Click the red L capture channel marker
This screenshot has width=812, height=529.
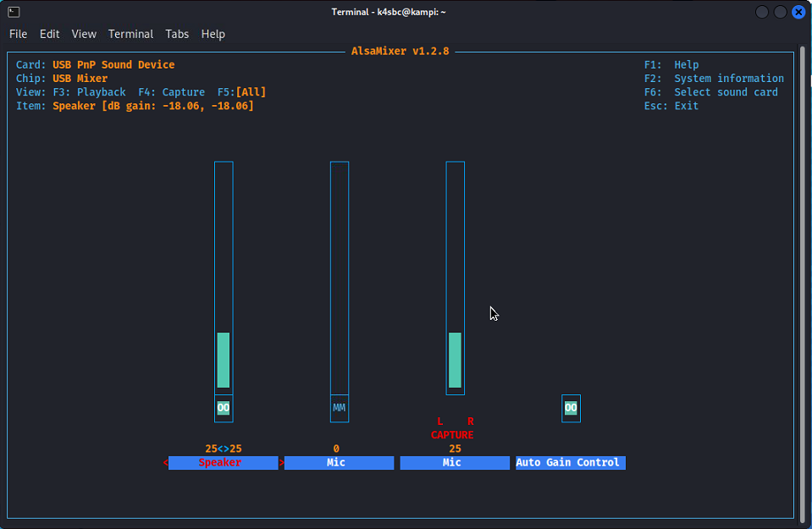(439, 422)
